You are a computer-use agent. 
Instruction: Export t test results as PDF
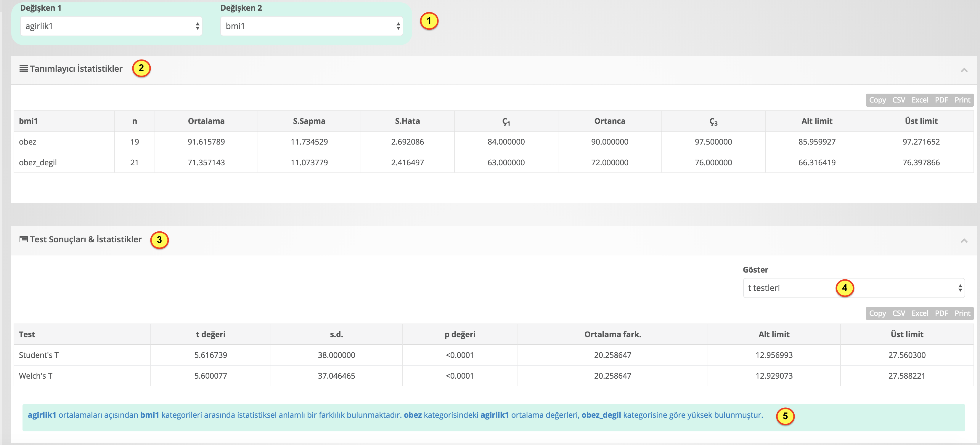[x=941, y=313]
